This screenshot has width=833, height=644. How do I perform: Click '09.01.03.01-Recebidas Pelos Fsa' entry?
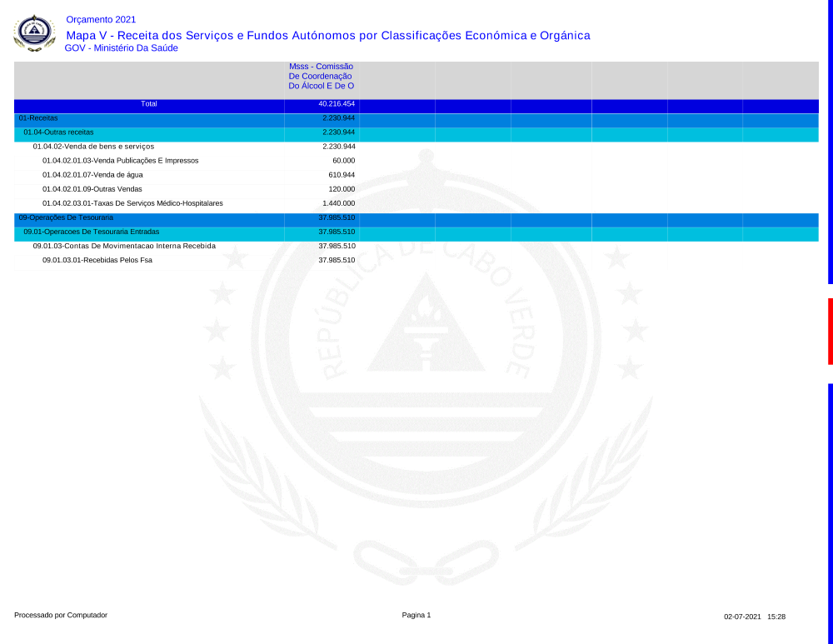click(x=97, y=261)
